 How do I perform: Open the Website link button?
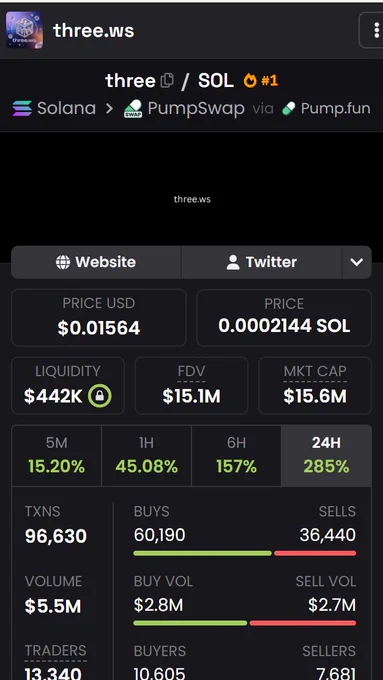(96, 262)
